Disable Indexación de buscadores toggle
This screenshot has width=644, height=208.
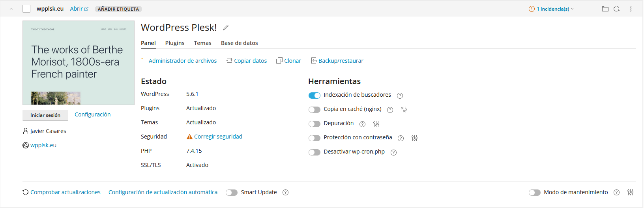315,96
